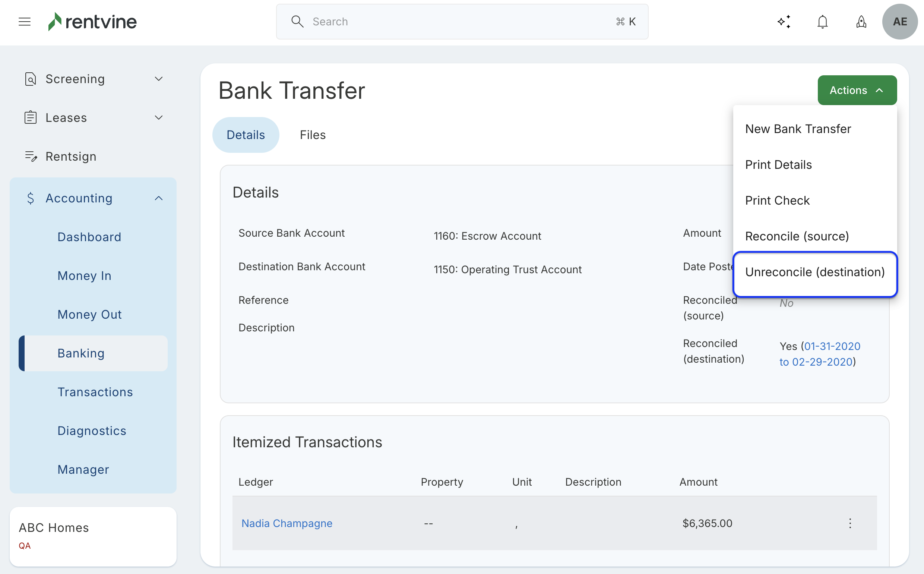
Task: Choose Print Check from the Actions menu
Action: coord(777,201)
